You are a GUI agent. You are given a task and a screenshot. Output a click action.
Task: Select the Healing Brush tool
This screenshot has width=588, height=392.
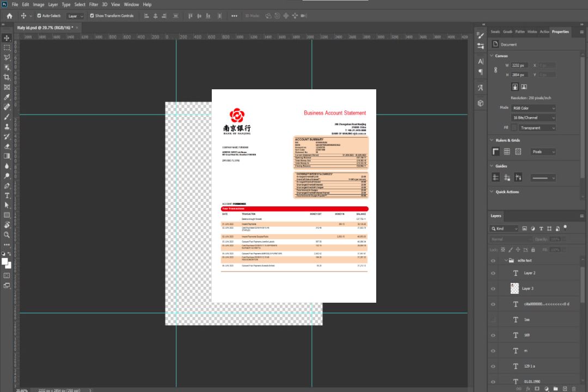click(x=7, y=107)
